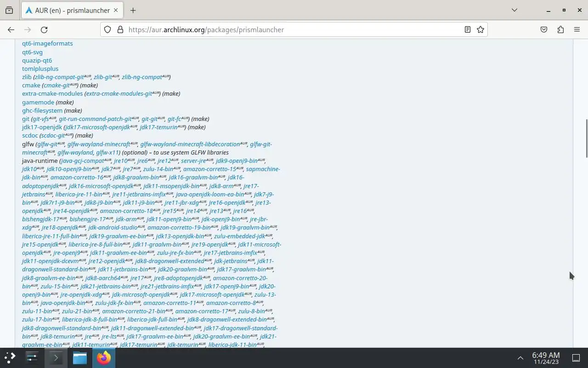Click the tracking protection shield icon
The height and width of the screenshot is (368, 588).
pos(107,29)
